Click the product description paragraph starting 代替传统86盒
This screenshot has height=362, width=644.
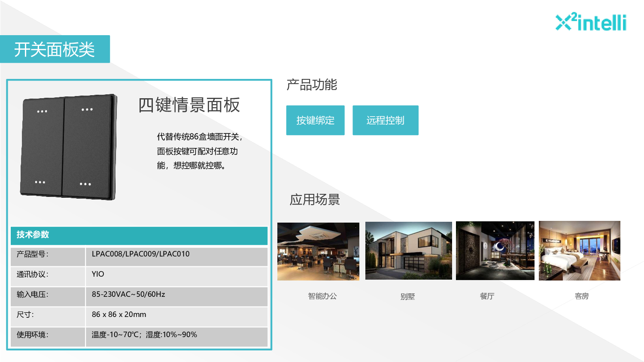(200, 151)
